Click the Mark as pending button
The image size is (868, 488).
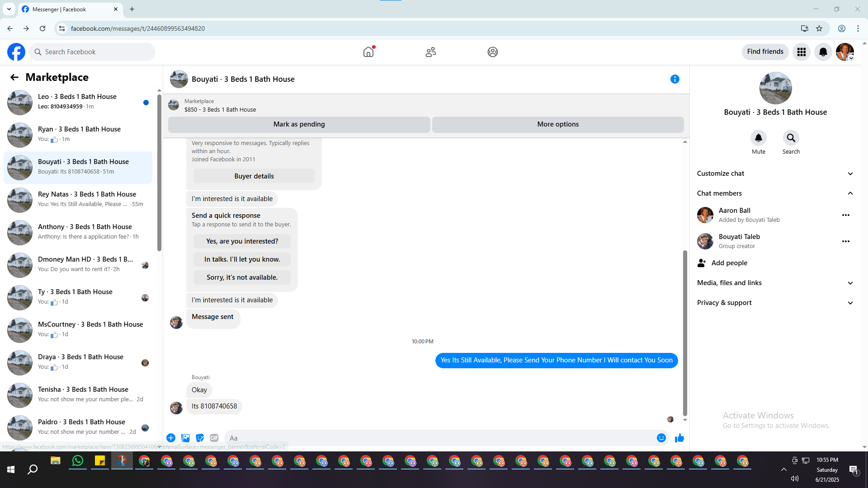tap(299, 124)
